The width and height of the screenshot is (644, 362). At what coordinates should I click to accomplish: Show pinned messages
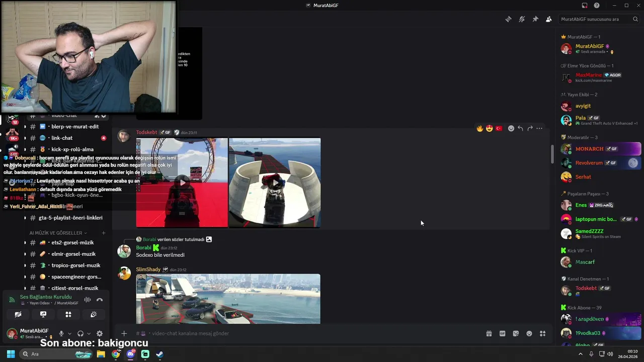535,19
